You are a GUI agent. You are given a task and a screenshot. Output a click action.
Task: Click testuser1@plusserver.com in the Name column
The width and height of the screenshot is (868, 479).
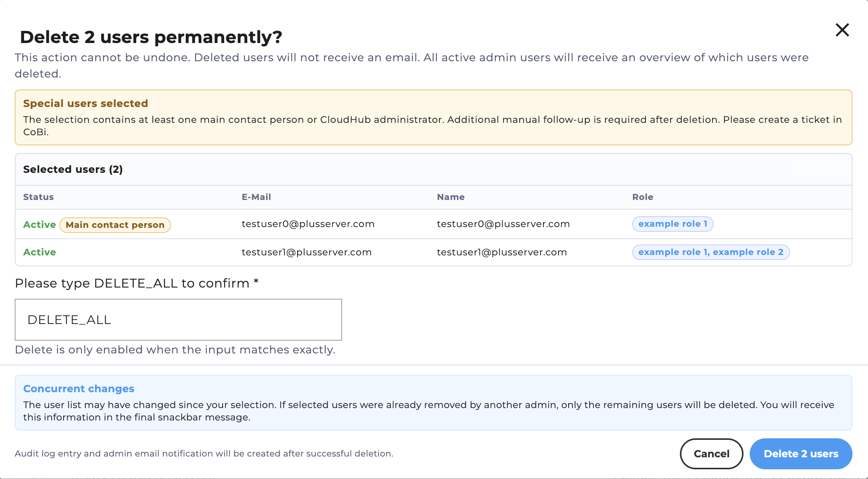pyautogui.click(x=502, y=252)
